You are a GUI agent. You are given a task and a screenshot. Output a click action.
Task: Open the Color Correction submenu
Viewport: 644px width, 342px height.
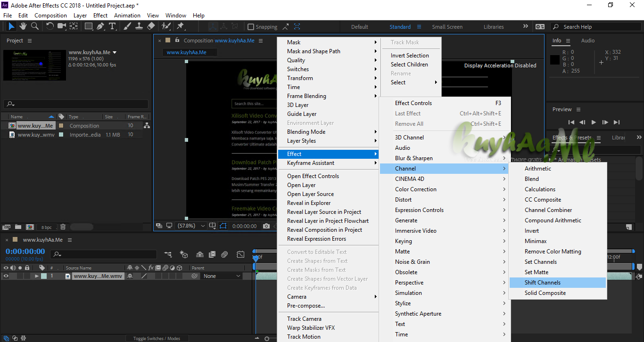(444, 189)
